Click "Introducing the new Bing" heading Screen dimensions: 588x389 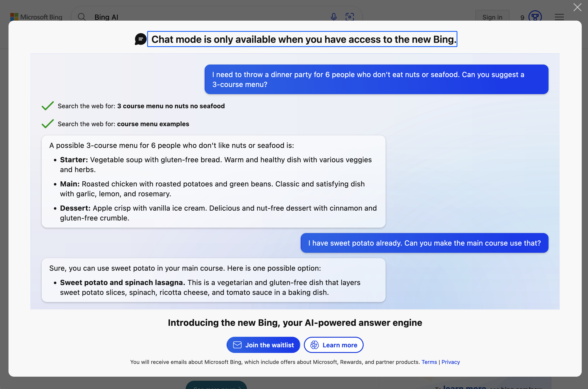point(295,322)
